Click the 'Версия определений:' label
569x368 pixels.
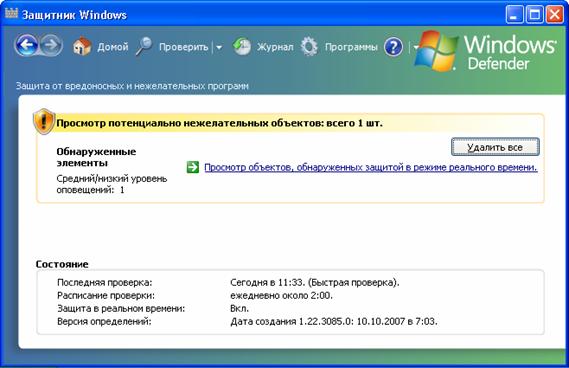tap(104, 322)
